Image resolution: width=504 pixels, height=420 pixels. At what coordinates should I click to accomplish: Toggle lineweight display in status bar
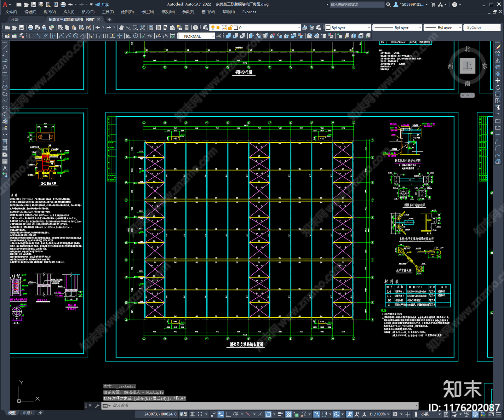(x=280, y=414)
